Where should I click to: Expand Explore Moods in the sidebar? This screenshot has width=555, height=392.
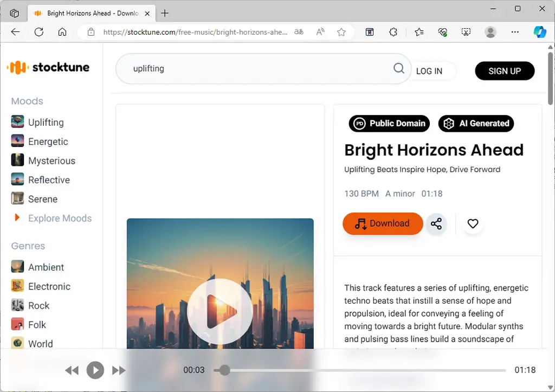[60, 218]
